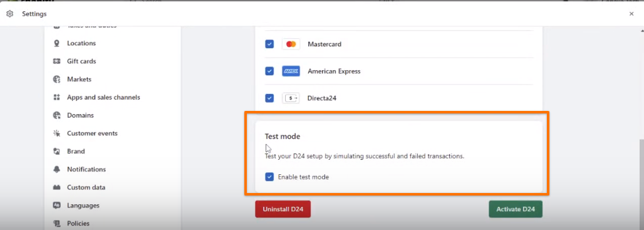Click the Brand icon in sidebar
Screen dimensions: 644x230
pyautogui.click(x=56, y=151)
